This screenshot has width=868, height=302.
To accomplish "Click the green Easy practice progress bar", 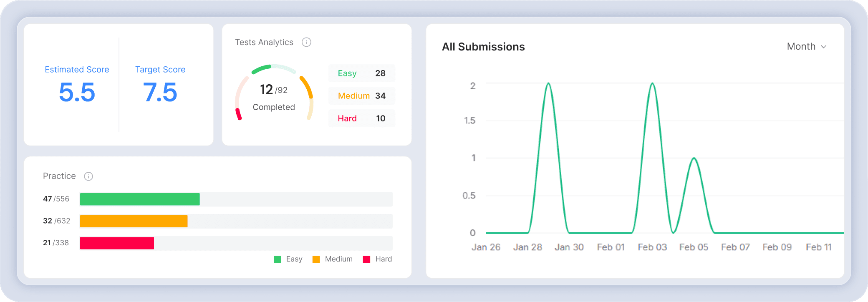I will point(140,199).
